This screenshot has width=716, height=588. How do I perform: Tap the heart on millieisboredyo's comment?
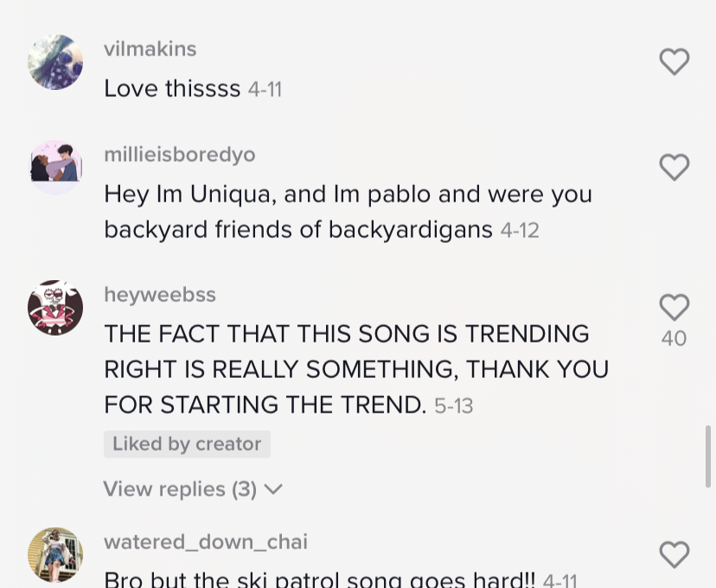coord(674,167)
